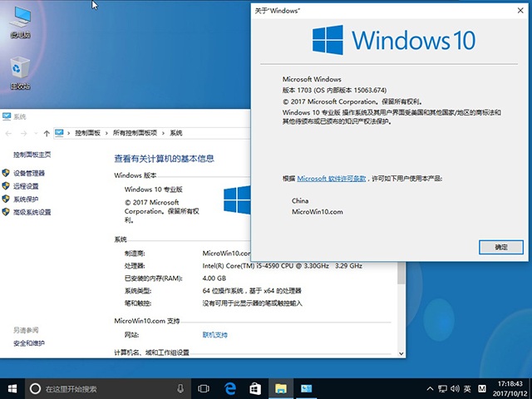This screenshot has width=532, height=399.
Task: Click the back arrow in the System window
Action: (x=9, y=133)
